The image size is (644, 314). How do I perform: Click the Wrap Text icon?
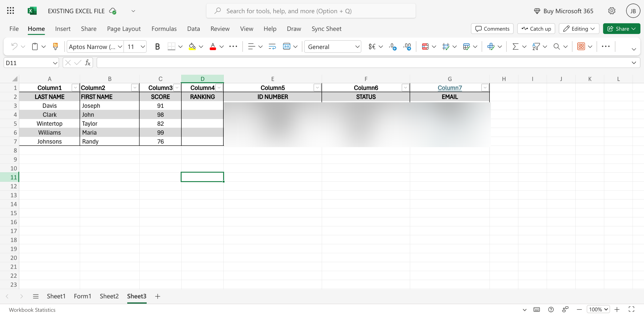pos(272,47)
